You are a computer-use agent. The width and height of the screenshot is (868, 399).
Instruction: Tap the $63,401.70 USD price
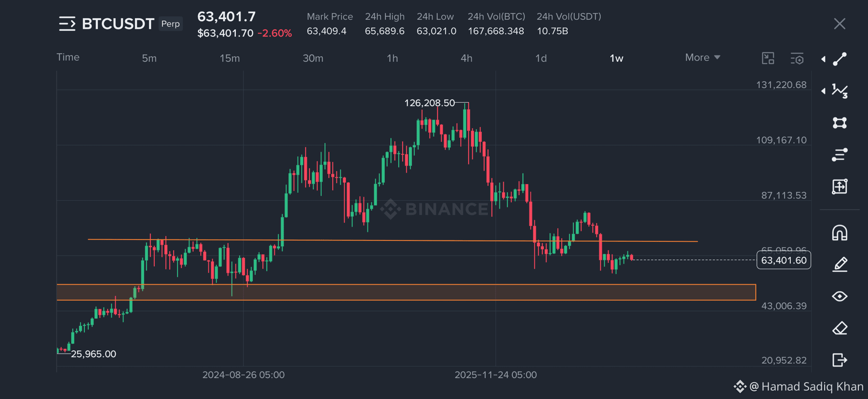[x=225, y=33]
